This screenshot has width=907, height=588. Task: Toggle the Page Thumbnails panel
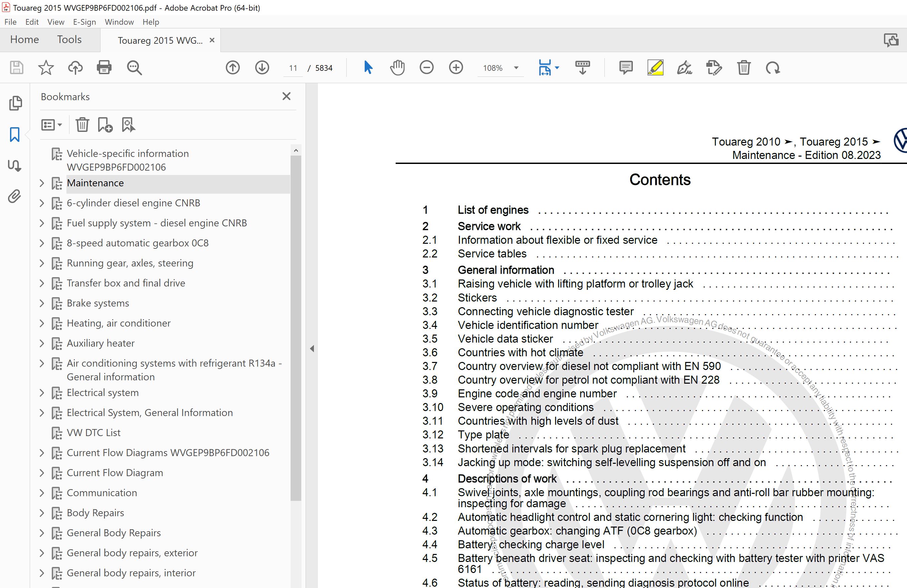click(x=15, y=103)
